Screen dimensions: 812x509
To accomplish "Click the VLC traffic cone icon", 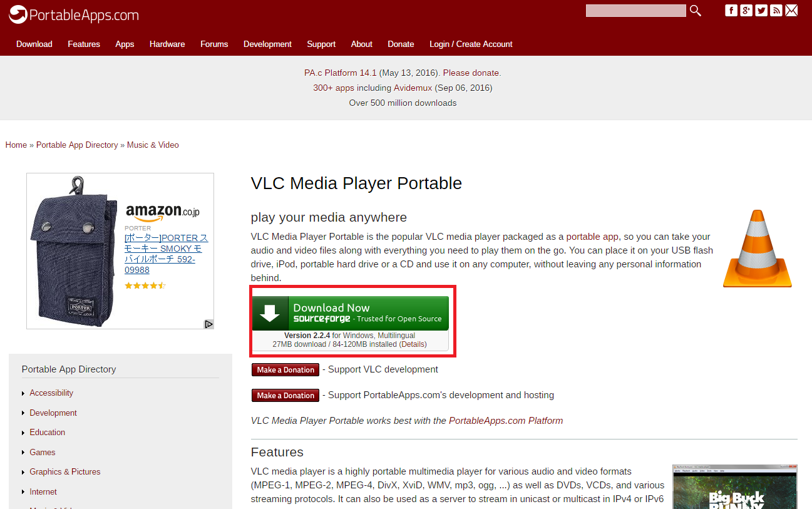I will tap(758, 249).
